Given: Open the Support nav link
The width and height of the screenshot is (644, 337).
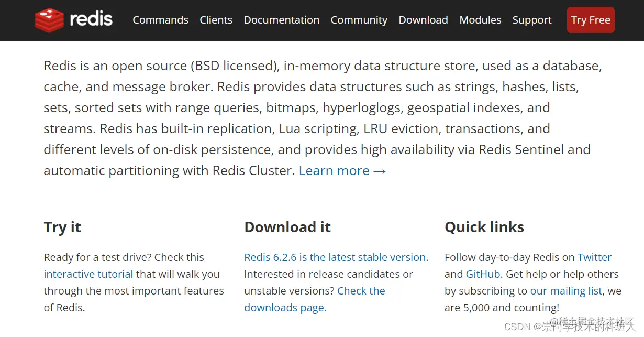Looking at the screenshot, I should [531, 20].
